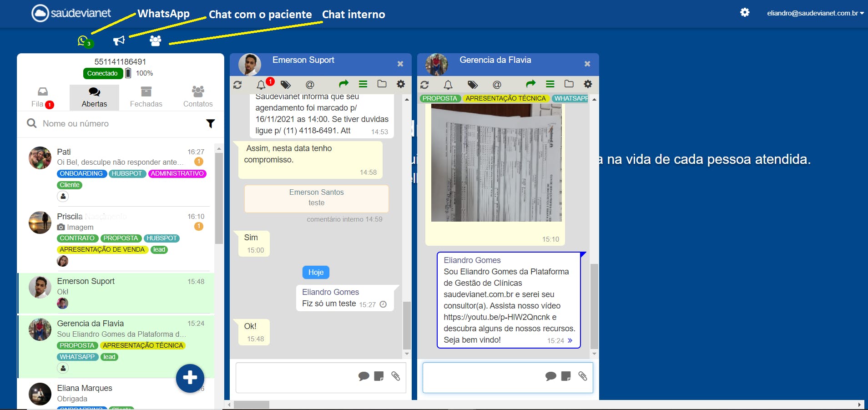The width and height of the screenshot is (868, 410).
Task: Click the Gerencia da Flavia chat vertical scrollbar
Action: [x=594, y=306]
